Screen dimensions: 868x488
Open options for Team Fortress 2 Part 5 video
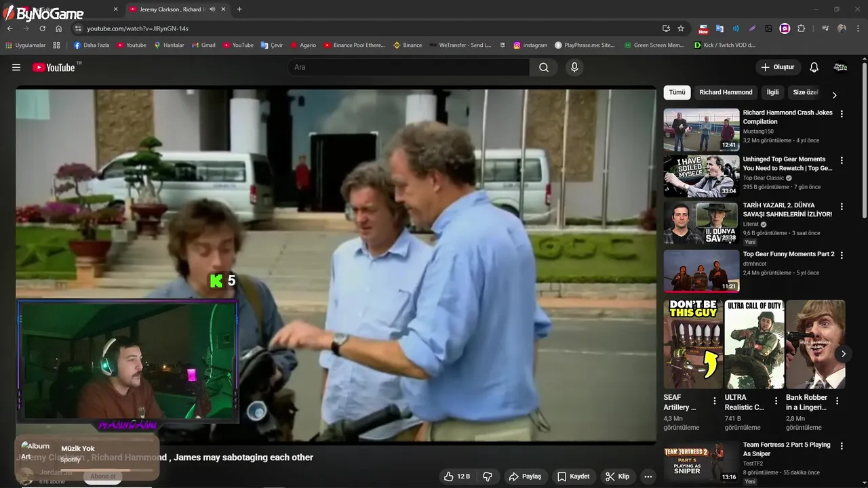(842, 446)
